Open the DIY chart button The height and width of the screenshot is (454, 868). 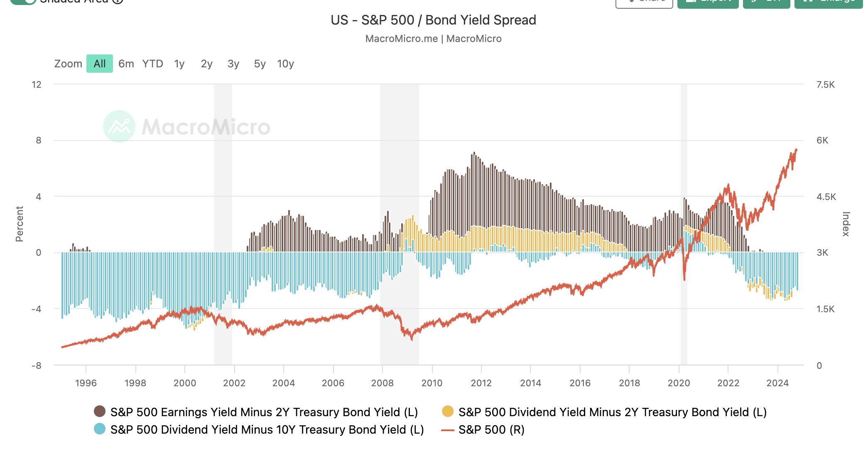[766, 2]
